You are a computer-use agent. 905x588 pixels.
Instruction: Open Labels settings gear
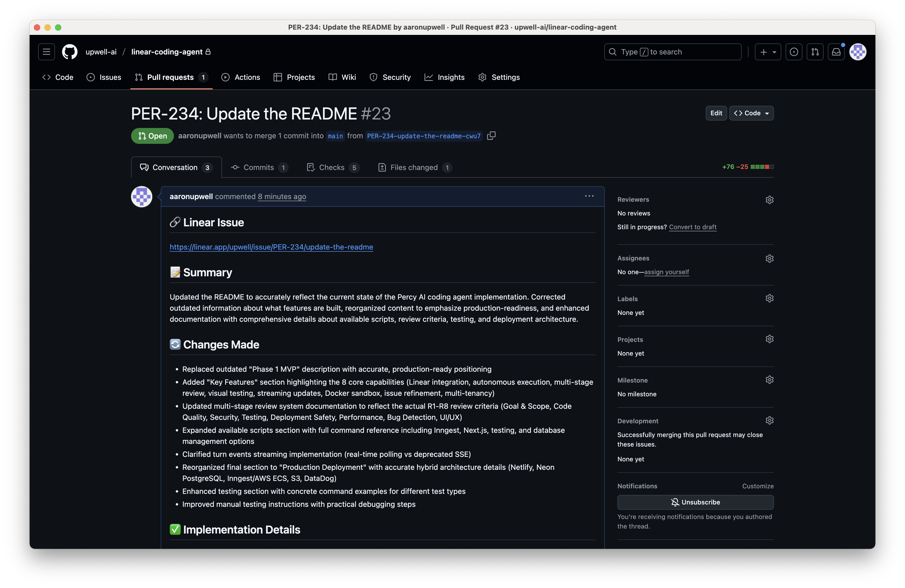point(769,298)
